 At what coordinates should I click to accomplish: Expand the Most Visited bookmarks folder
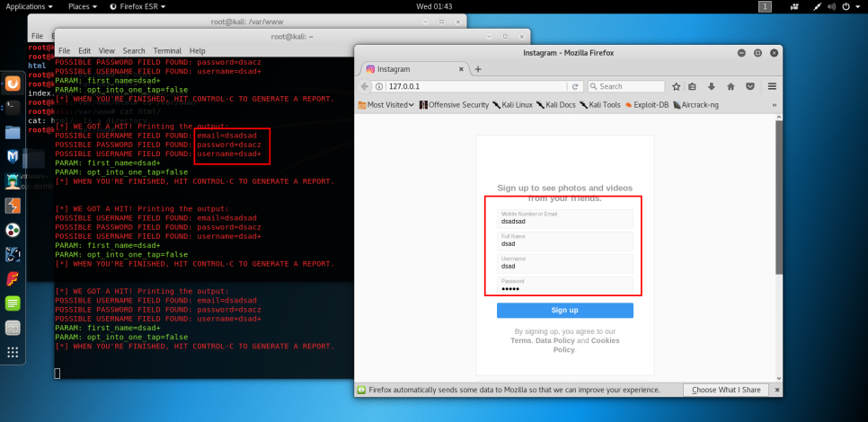coord(386,104)
